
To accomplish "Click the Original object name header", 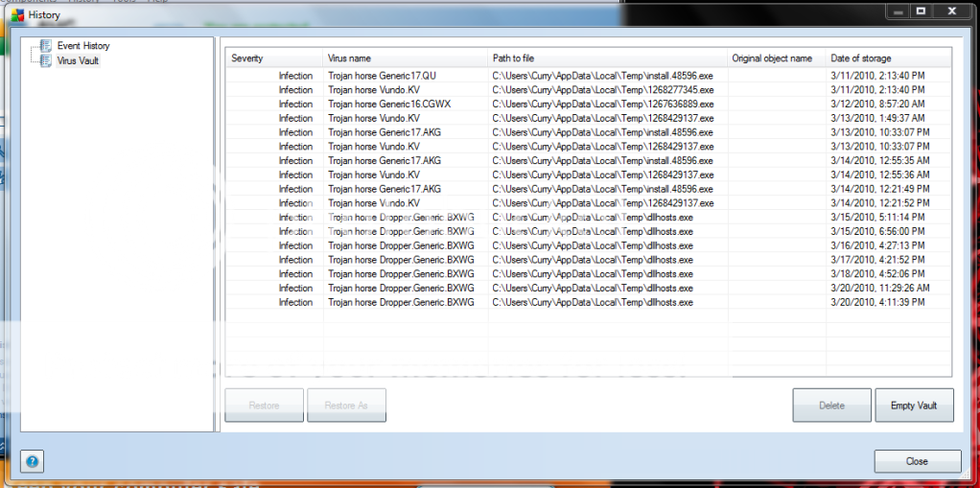I will click(775, 58).
